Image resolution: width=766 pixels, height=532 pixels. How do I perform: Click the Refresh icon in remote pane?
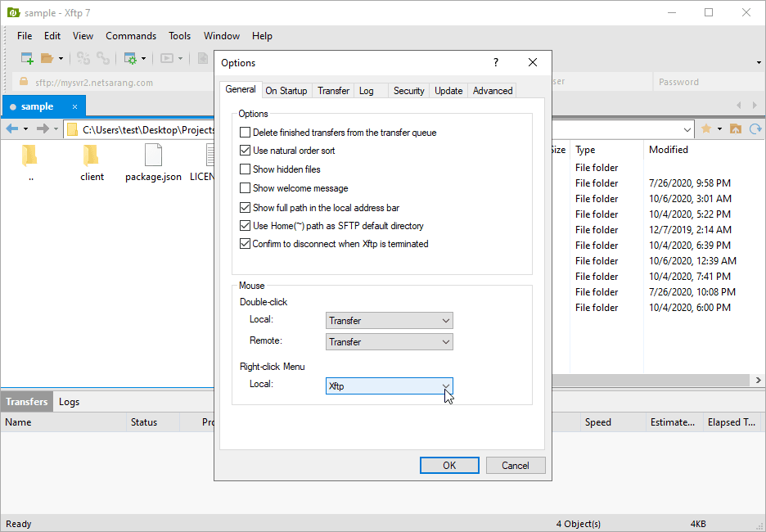755,129
